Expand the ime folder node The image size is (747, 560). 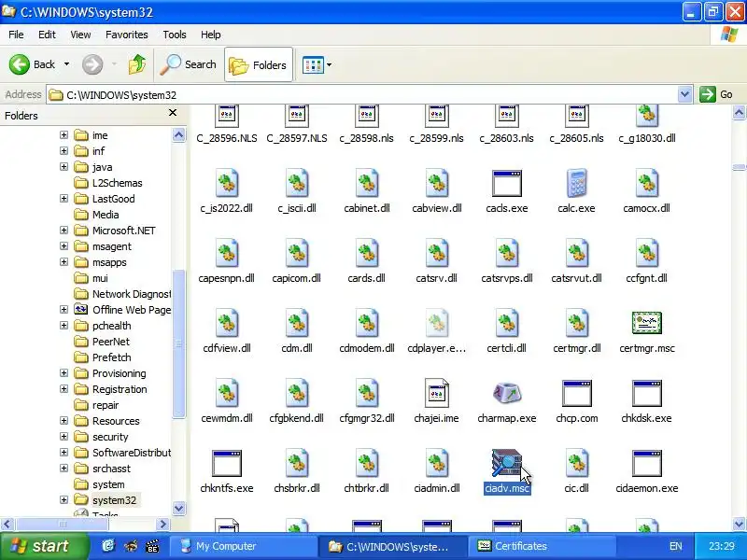tap(63, 135)
